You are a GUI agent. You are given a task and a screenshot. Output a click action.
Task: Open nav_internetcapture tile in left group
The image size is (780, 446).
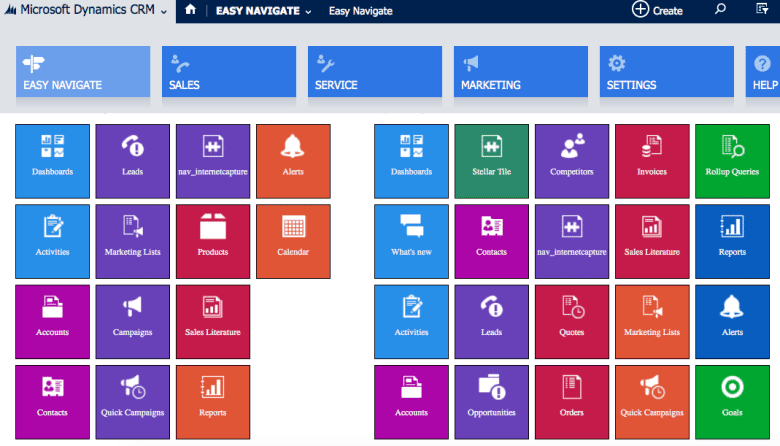(x=213, y=161)
